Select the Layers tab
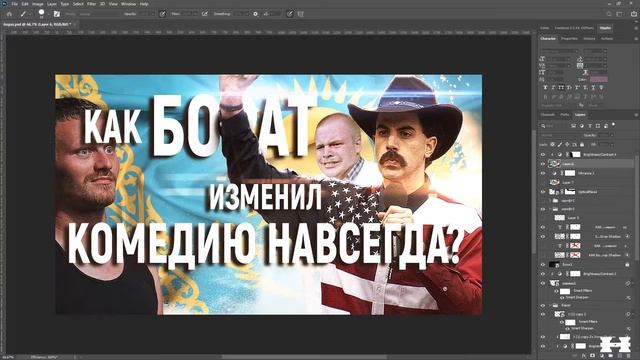Screen dimensions: 640x360 [580, 115]
